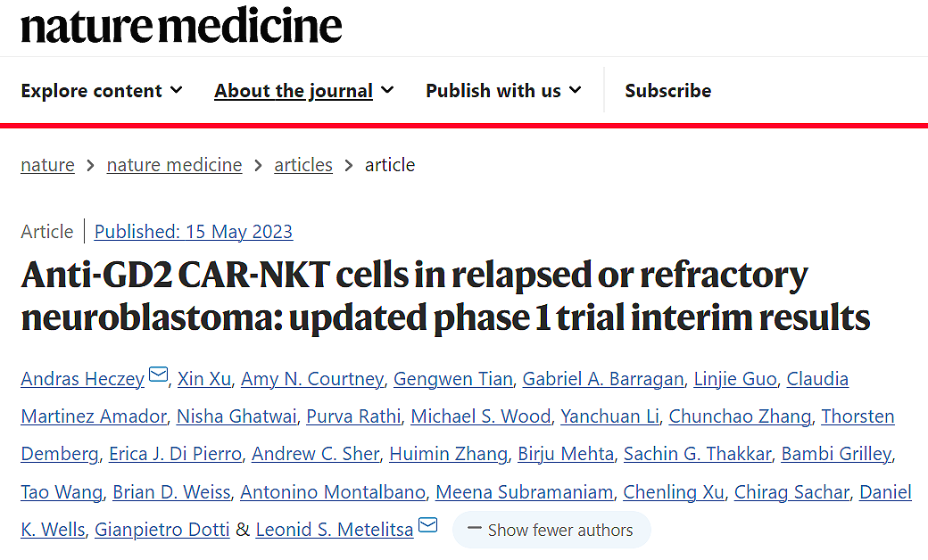Open author Amy N. Courtney's link
The height and width of the screenshot is (560, 928).
pos(312,378)
